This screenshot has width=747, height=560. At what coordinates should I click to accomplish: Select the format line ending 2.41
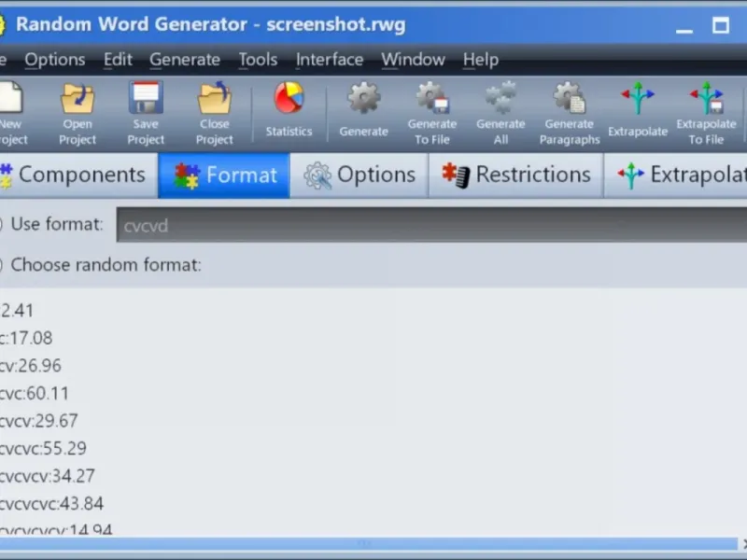click(x=17, y=311)
